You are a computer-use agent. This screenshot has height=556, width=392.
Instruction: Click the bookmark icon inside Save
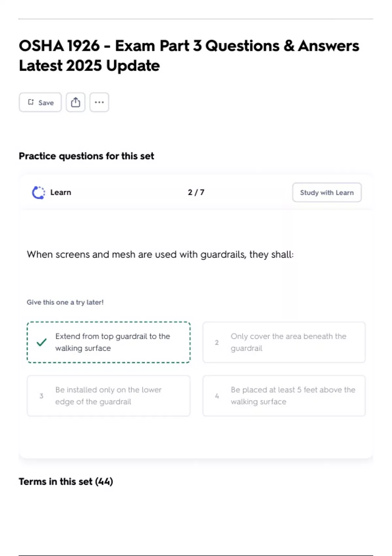[x=31, y=102]
